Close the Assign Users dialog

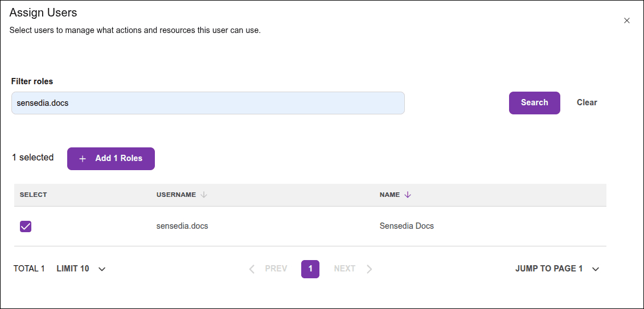627,20
